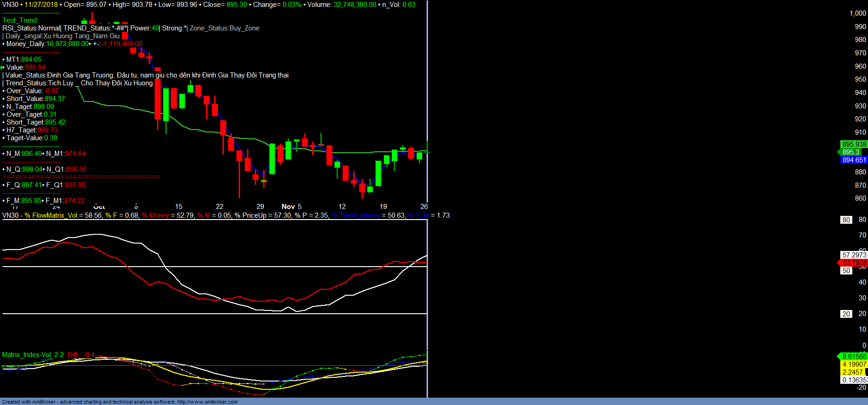
Task: Click the 1,000 label on price axis
Action: [858, 13]
